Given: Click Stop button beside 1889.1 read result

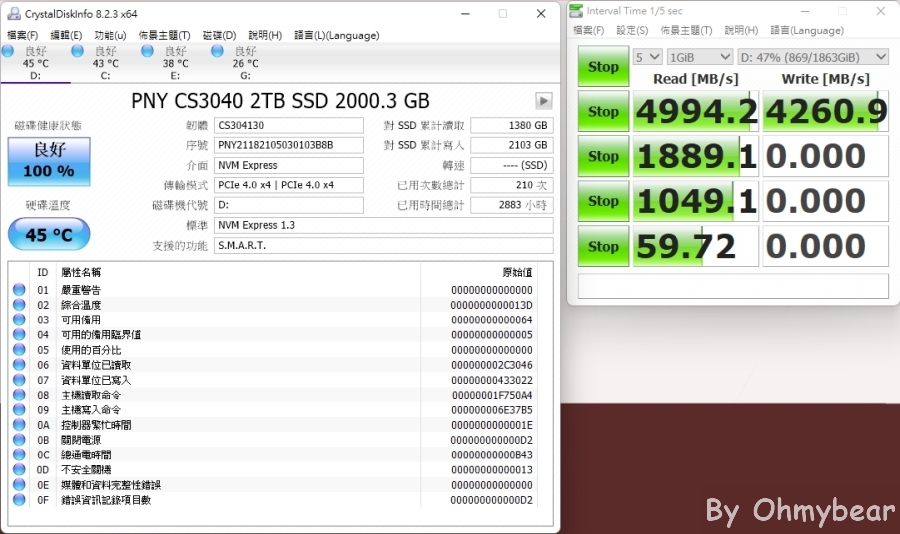Looking at the screenshot, I should tap(603, 156).
